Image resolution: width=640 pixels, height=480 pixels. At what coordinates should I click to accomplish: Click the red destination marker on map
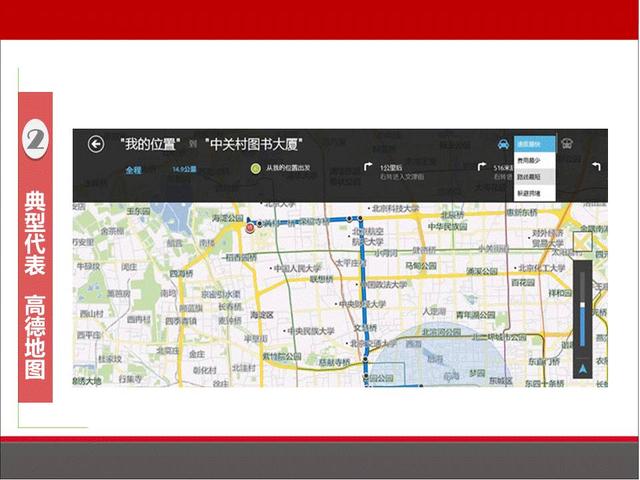pyautogui.click(x=249, y=228)
